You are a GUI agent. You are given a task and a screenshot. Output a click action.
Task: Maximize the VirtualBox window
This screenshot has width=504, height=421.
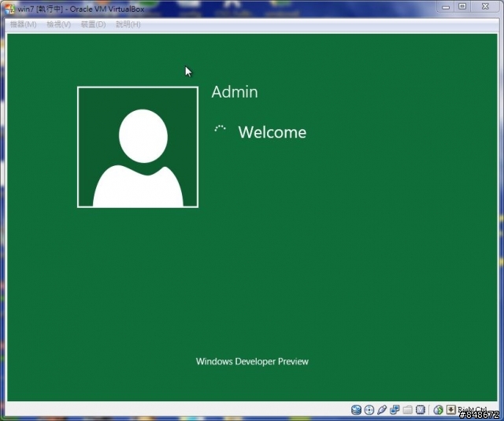pyautogui.click(x=462, y=7)
